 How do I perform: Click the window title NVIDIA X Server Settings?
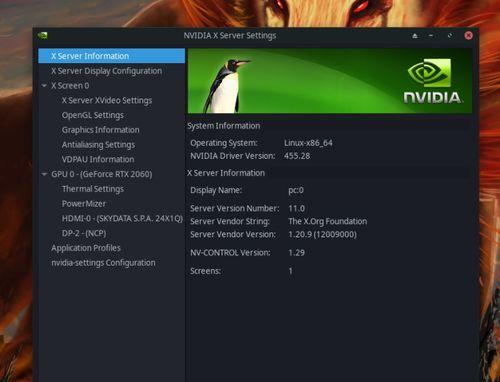click(x=230, y=36)
